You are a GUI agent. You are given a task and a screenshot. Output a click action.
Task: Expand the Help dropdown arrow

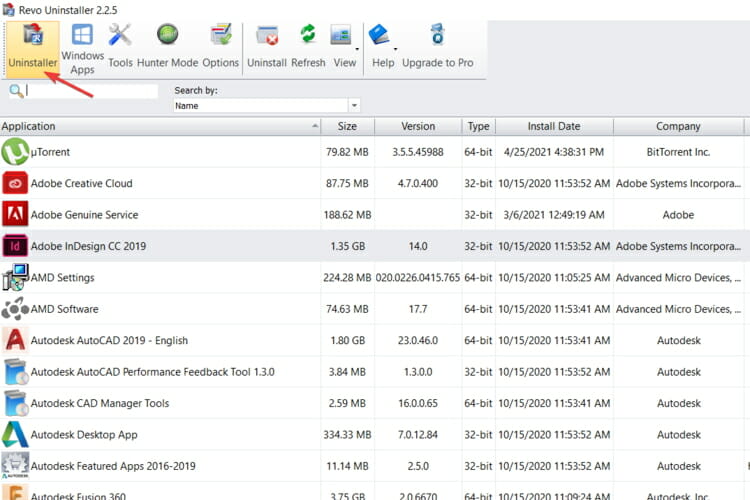396,49
